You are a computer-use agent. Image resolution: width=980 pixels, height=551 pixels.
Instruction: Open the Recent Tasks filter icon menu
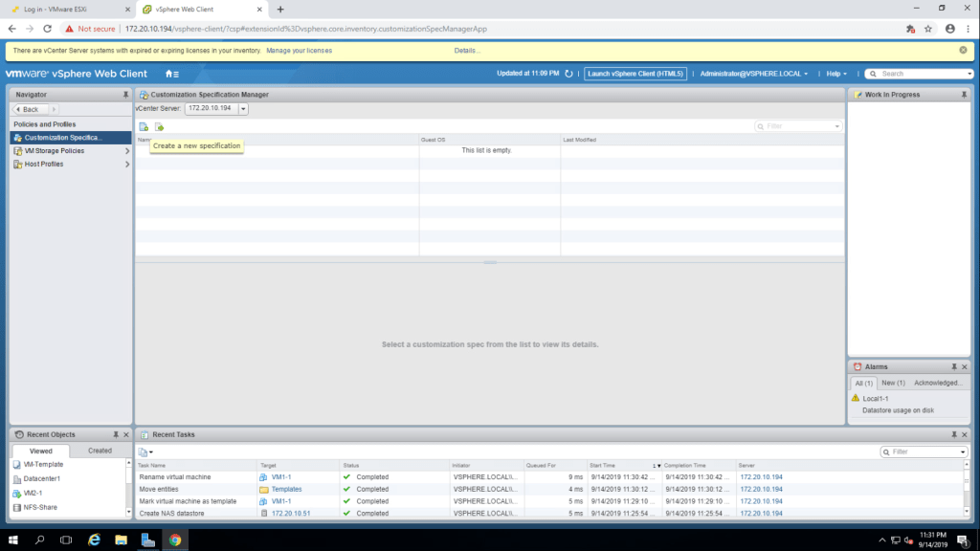[145, 452]
